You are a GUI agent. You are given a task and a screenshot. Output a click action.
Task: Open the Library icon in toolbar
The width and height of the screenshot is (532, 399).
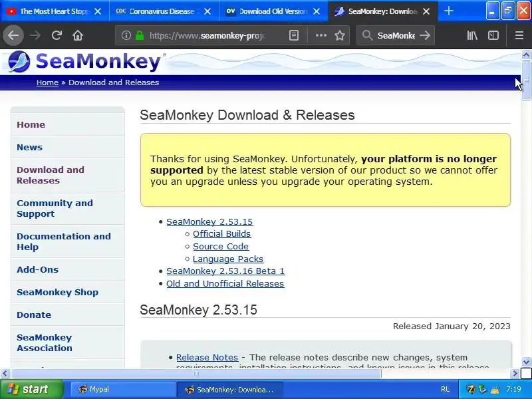[x=472, y=35]
